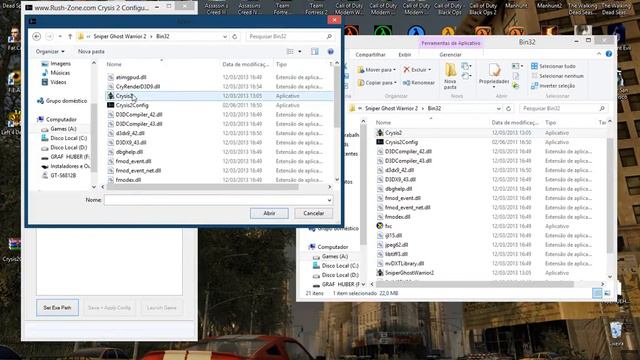Open Vídeos library in dialog sidebar
Image resolution: width=640 pixels, height=360 pixels.
pyautogui.click(x=58, y=82)
